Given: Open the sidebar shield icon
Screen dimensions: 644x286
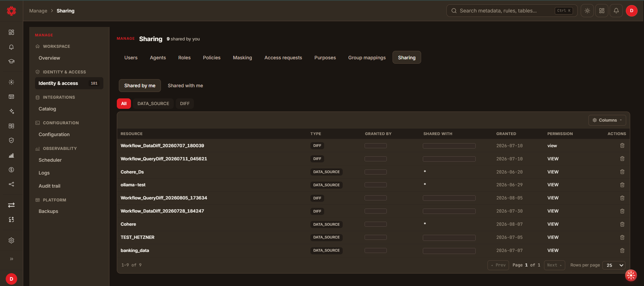Looking at the screenshot, I should point(11,140).
